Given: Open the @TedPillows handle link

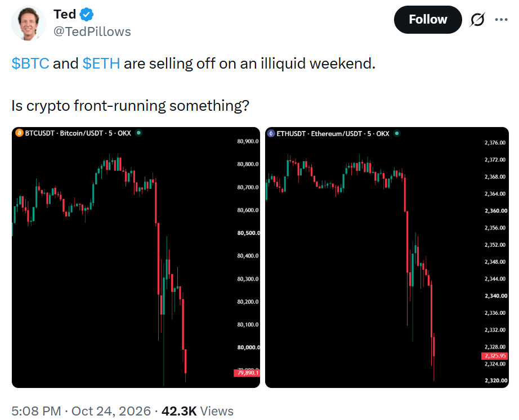Looking at the screenshot, I should coord(92,31).
